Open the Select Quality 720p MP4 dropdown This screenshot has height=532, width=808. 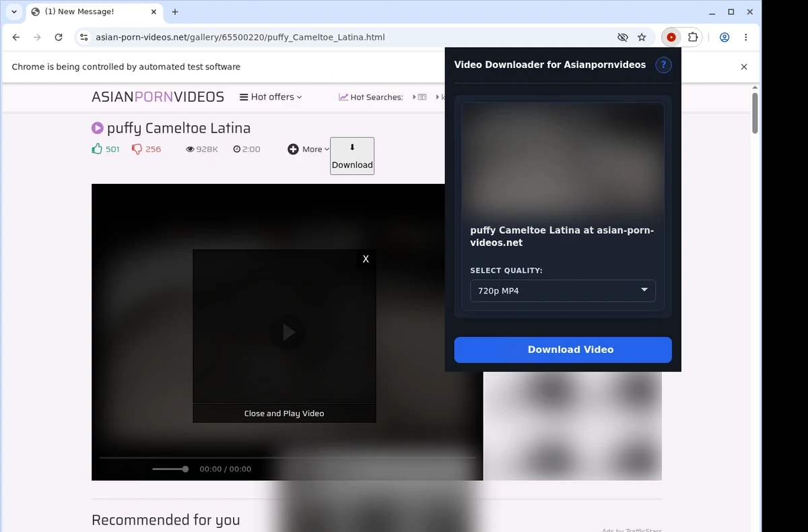[563, 291]
